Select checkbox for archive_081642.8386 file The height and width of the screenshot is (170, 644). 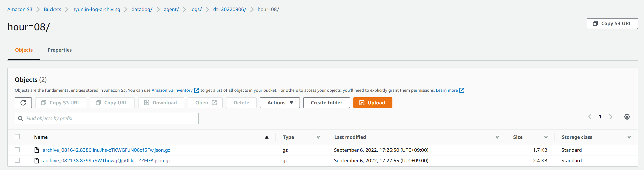pyautogui.click(x=17, y=150)
